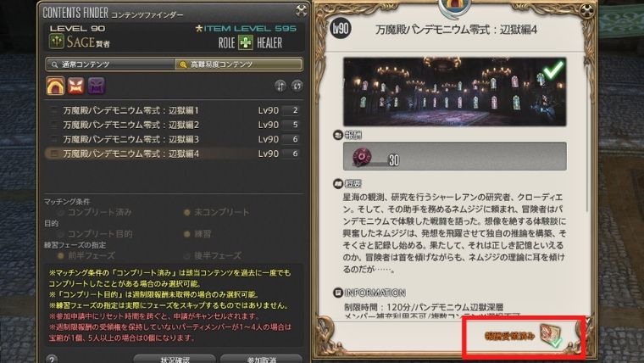
Task: Click the duty preview hall image
Action: click(x=455, y=92)
